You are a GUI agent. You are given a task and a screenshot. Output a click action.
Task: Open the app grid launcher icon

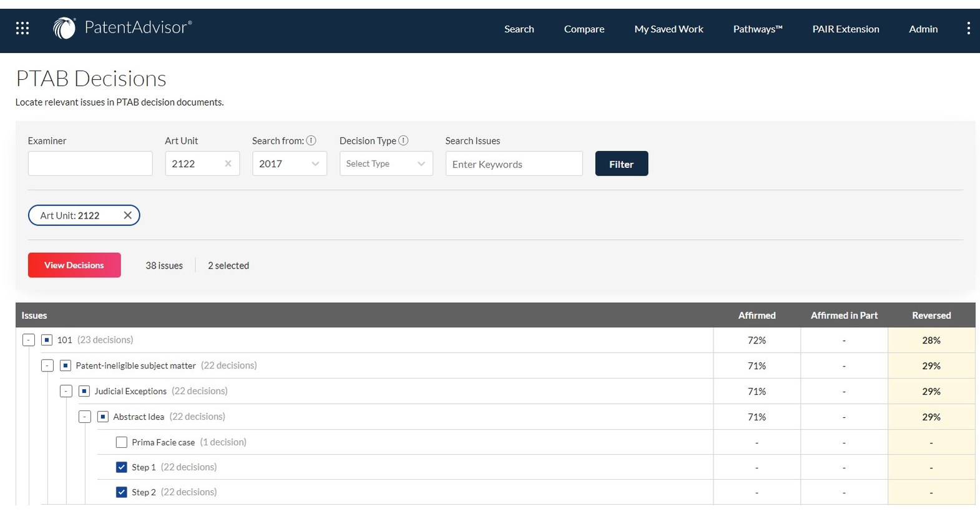pyautogui.click(x=22, y=28)
